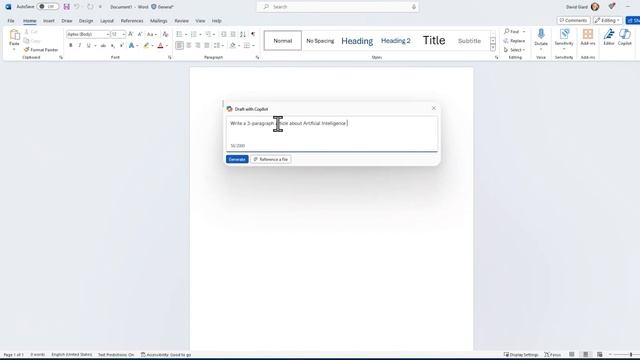Viewport: 640px width, 360px height.
Task: Click Replace in the Editing group
Action: (x=514, y=41)
